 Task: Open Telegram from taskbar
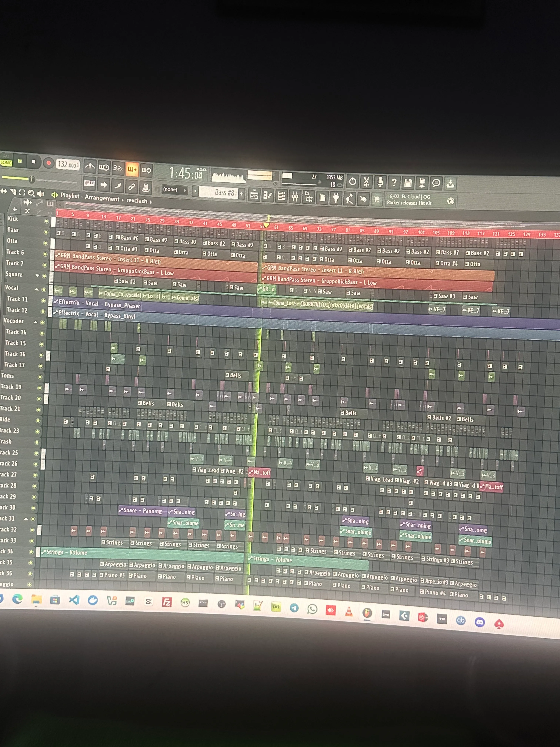(294, 608)
